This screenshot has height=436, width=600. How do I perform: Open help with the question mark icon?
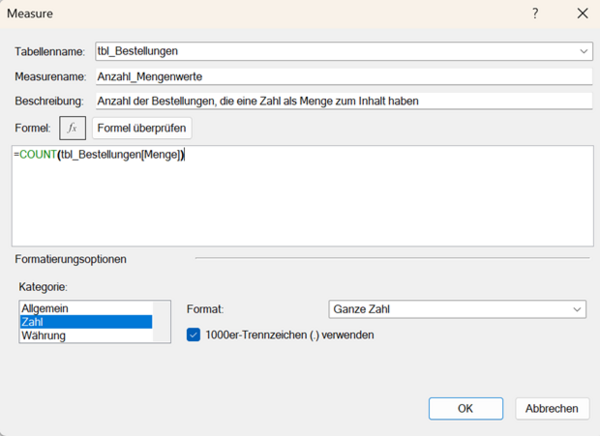535,14
